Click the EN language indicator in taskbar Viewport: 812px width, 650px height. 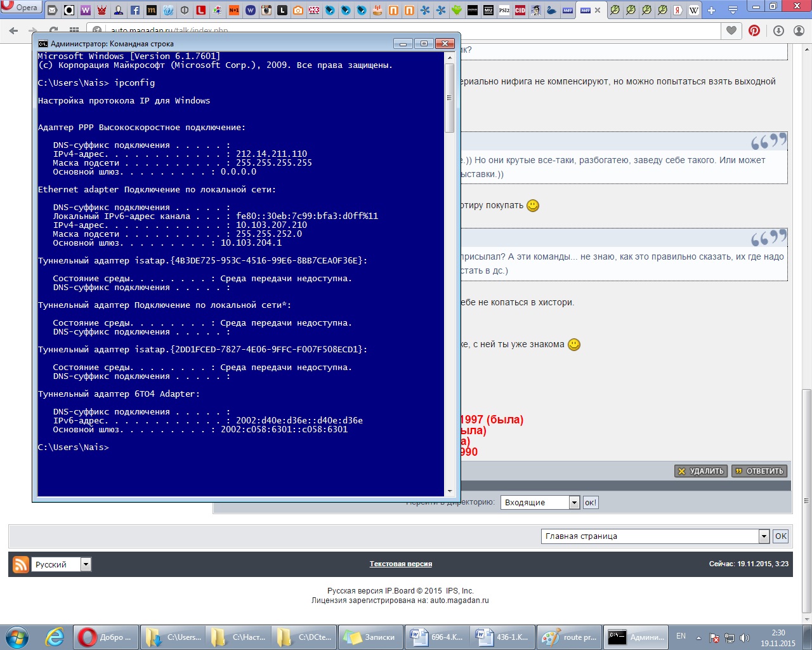pos(681,636)
